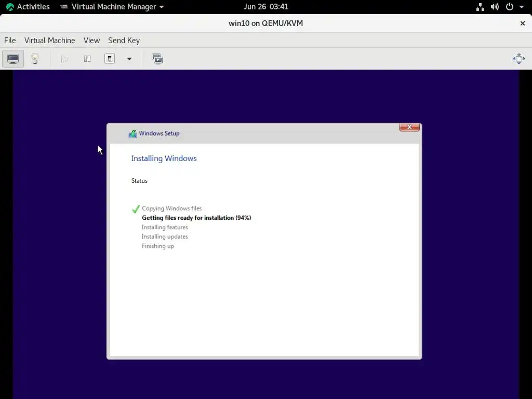Click the Status label
The height and width of the screenshot is (399, 532).
[x=139, y=181]
